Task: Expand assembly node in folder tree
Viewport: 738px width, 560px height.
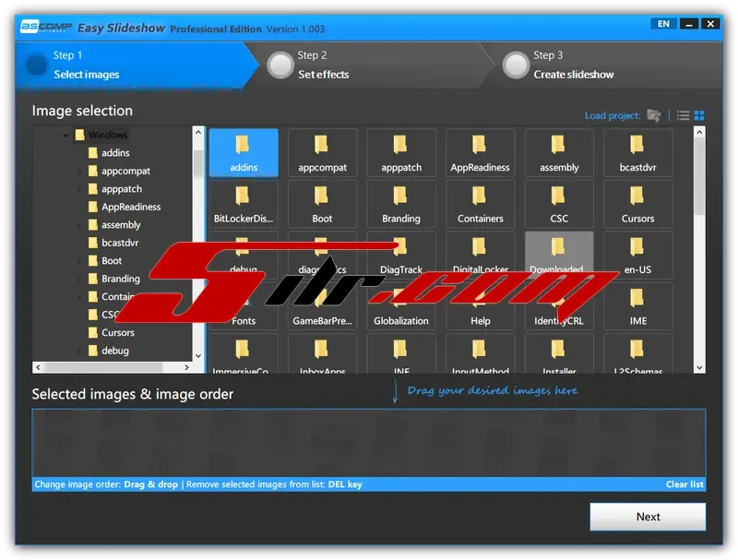Action: 79,225
